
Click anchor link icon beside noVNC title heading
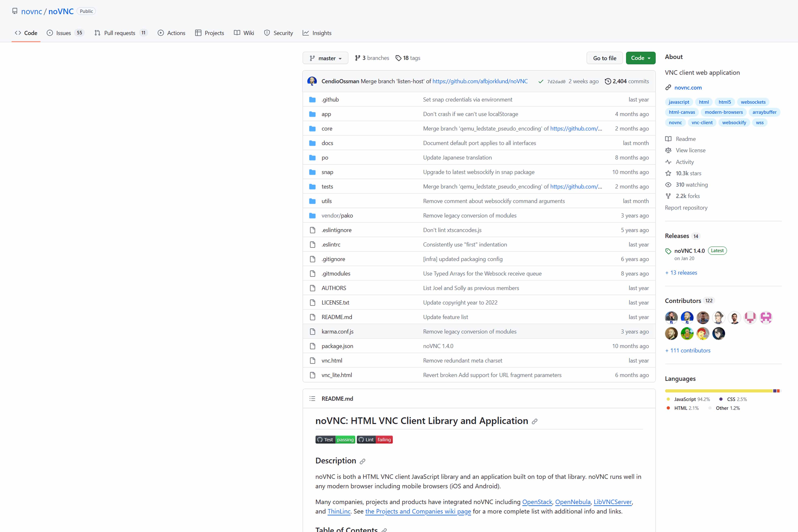[x=534, y=421]
